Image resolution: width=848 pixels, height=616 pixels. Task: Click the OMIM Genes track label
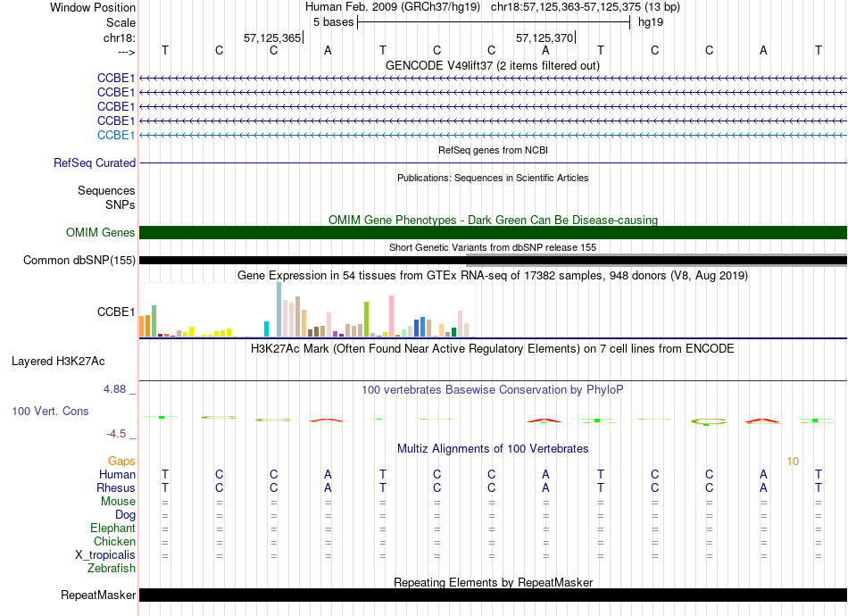(100, 232)
